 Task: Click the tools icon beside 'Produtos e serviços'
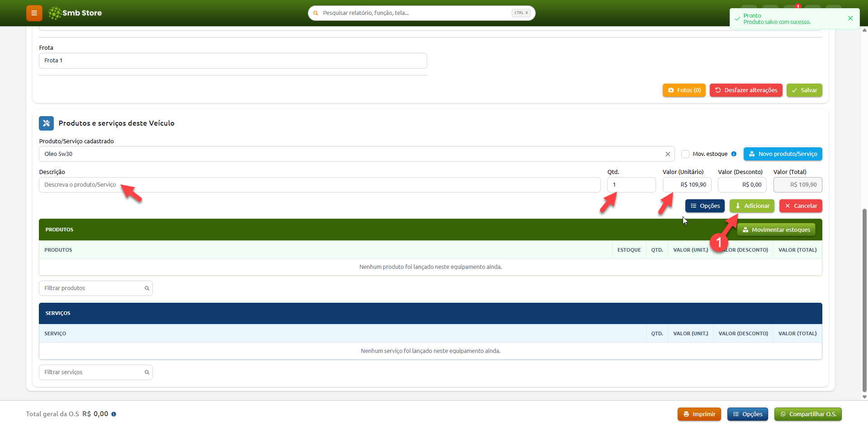click(46, 123)
